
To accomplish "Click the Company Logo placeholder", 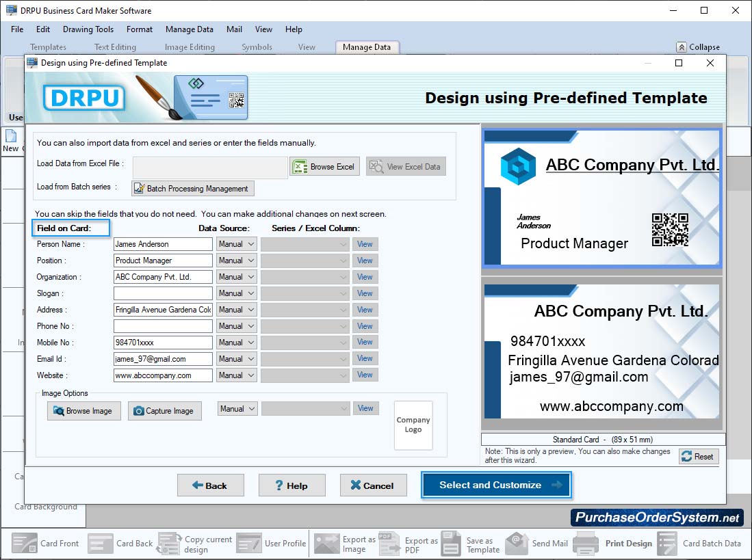I will coord(413,425).
